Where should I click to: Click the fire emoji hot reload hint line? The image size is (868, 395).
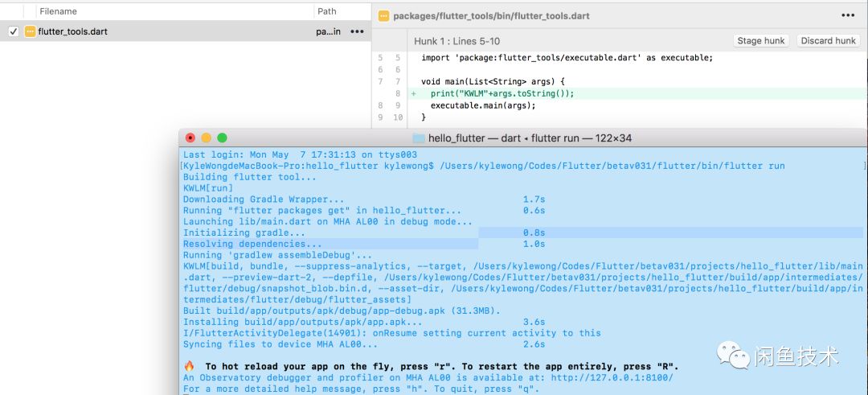click(x=432, y=367)
